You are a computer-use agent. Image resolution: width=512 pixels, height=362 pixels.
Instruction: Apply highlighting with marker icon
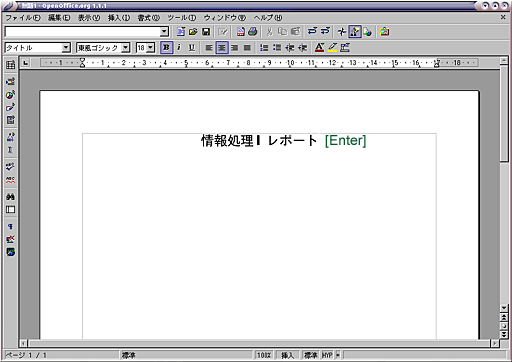pyautogui.click(x=332, y=48)
